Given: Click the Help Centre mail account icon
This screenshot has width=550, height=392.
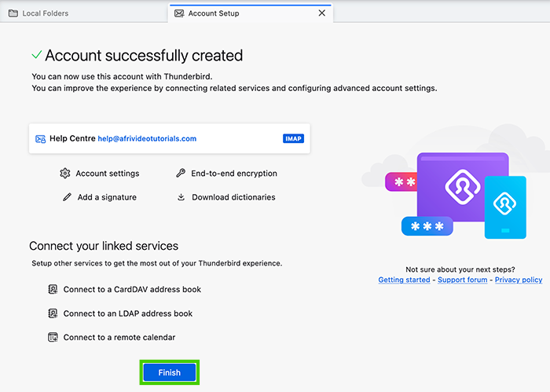Looking at the screenshot, I should [x=40, y=139].
